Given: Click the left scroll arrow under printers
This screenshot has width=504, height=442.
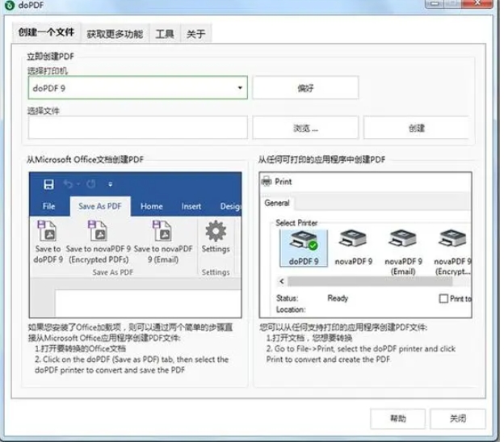Looking at the screenshot, I should pyautogui.click(x=282, y=281).
